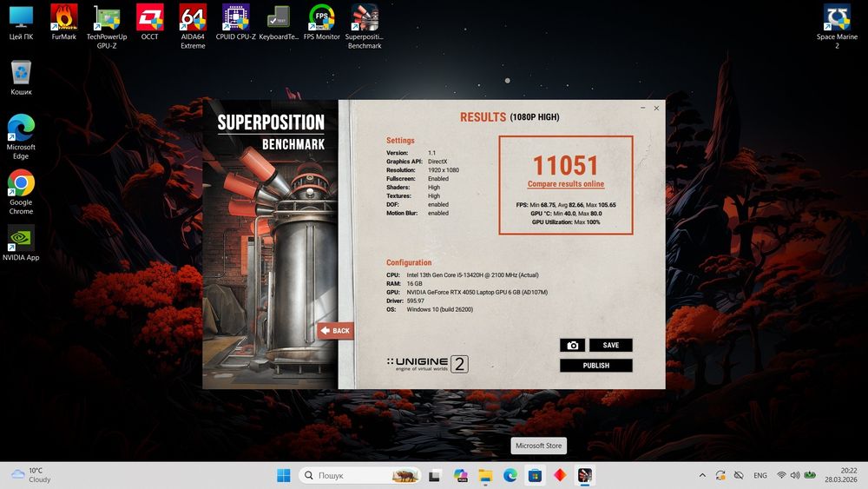Show hidden system tray icons

coord(702,475)
